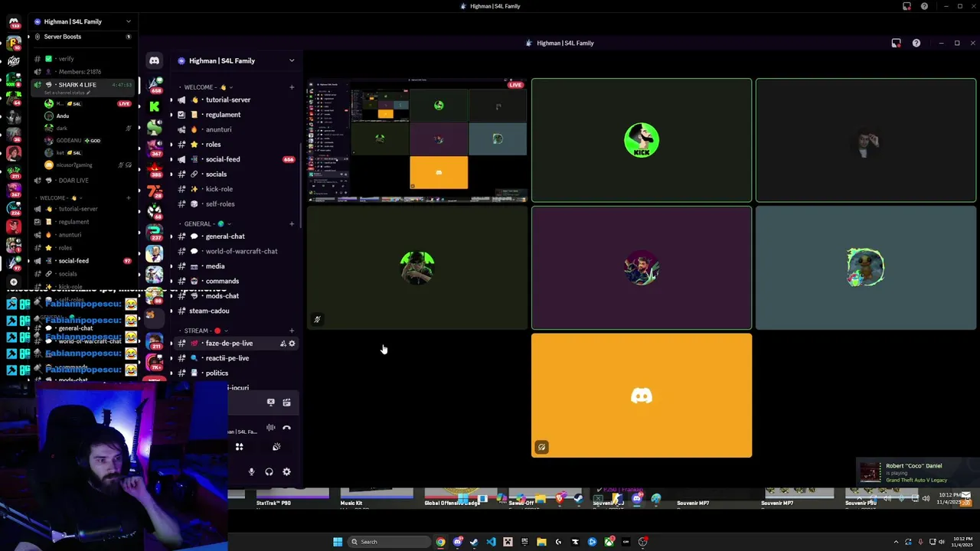Viewport: 980px width, 551px height.
Task: Expand the far-left Highman server menu chevron
Action: coord(128,21)
